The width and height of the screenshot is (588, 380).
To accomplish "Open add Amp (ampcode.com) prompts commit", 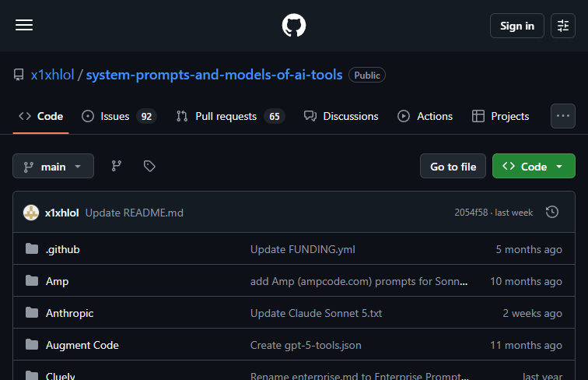I will point(359,281).
